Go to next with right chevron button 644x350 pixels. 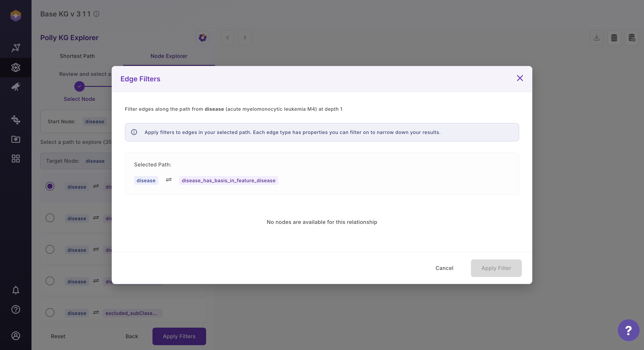245,38
